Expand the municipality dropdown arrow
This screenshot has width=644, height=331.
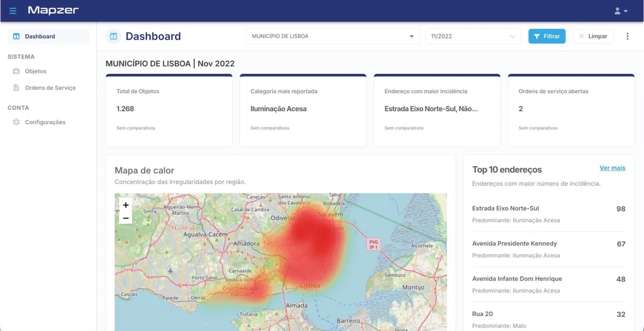coord(411,36)
